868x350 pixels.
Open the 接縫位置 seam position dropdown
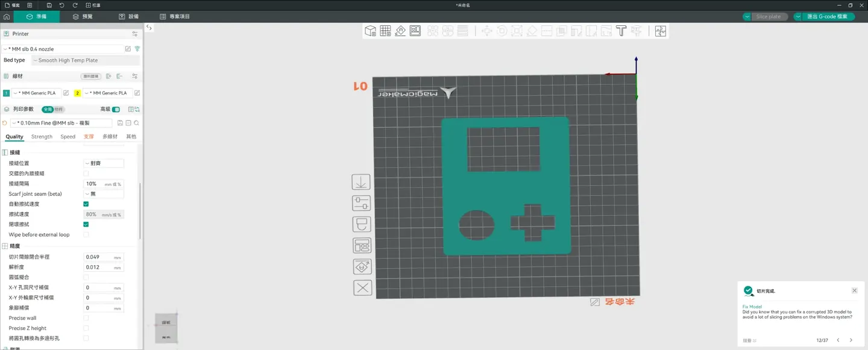coord(104,163)
